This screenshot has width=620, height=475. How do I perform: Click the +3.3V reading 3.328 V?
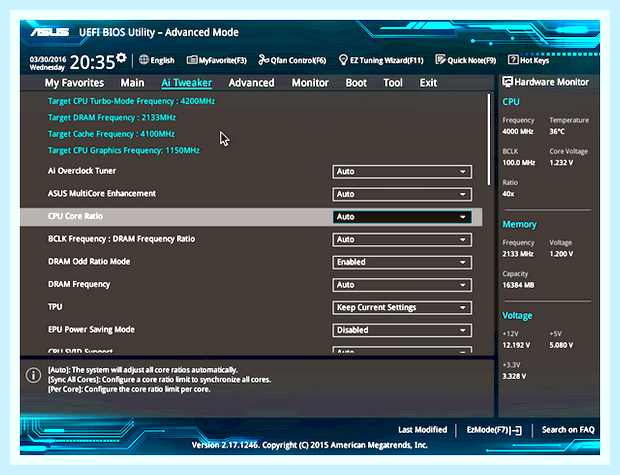514,376
